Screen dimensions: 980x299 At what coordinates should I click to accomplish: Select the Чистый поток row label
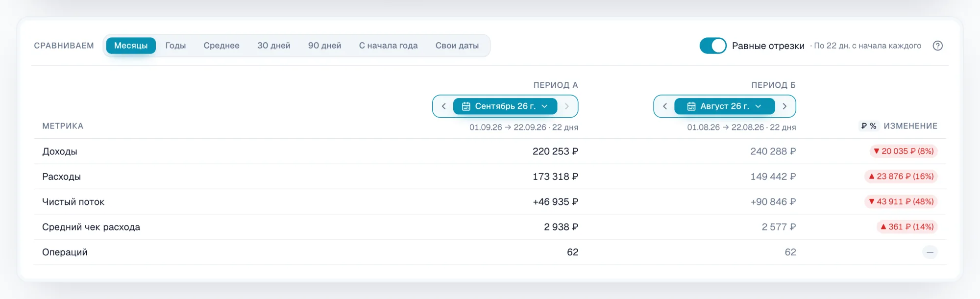(73, 202)
